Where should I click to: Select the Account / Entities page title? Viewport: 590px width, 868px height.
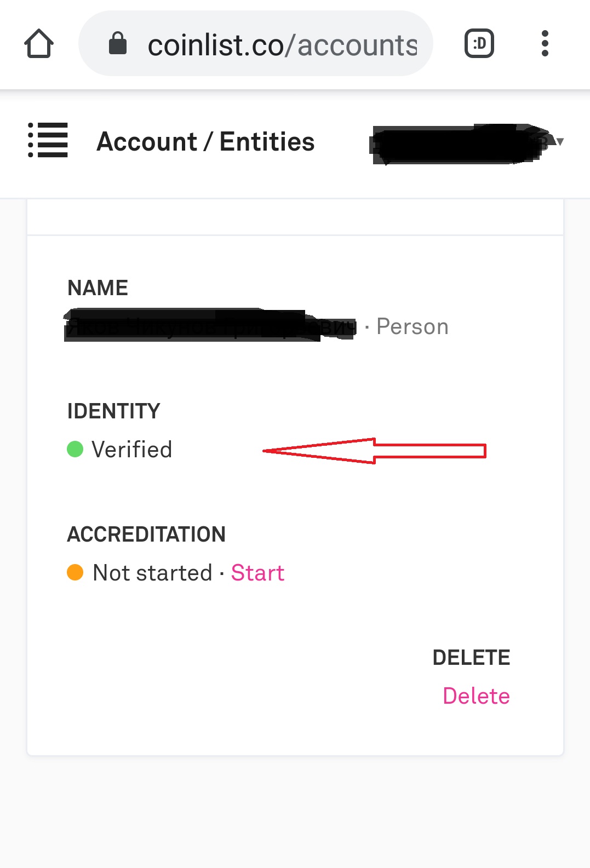tap(205, 142)
